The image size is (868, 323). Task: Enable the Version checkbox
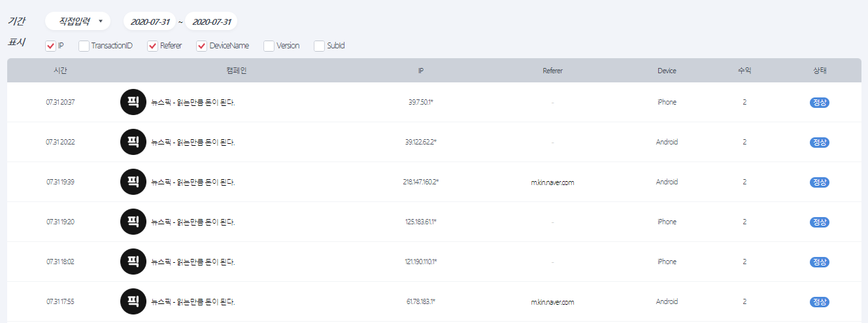(x=269, y=46)
